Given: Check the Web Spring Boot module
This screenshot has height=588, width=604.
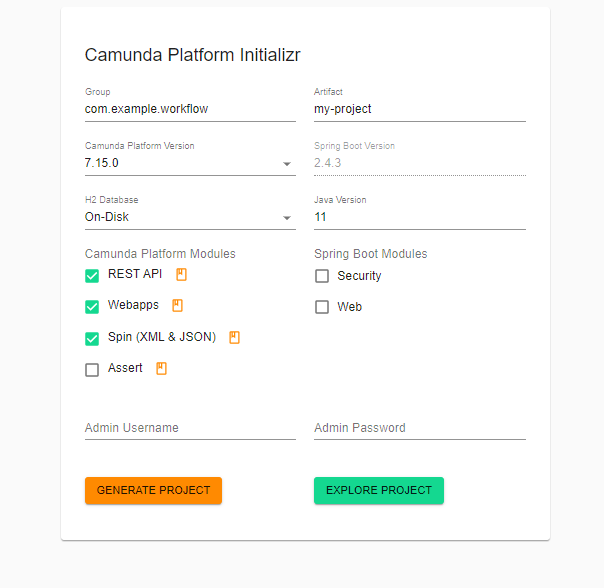Looking at the screenshot, I should [x=322, y=307].
